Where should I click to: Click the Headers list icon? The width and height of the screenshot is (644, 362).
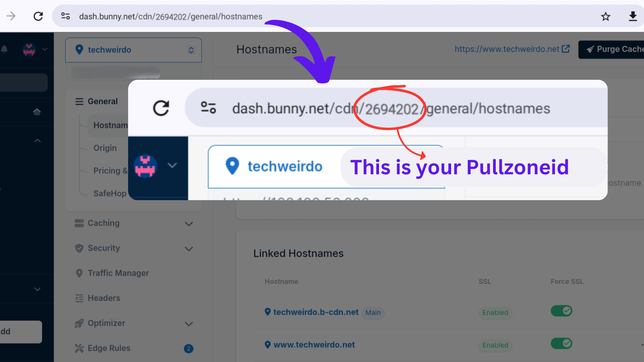[79, 298]
